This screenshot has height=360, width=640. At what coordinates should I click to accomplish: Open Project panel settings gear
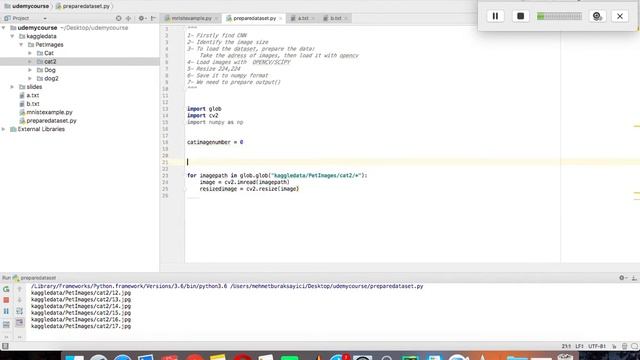click(142, 18)
